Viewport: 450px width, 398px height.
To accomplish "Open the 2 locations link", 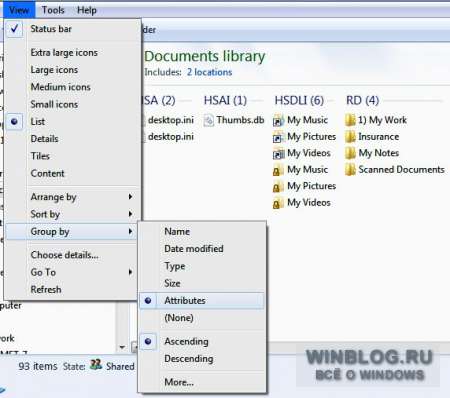I will point(209,72).
